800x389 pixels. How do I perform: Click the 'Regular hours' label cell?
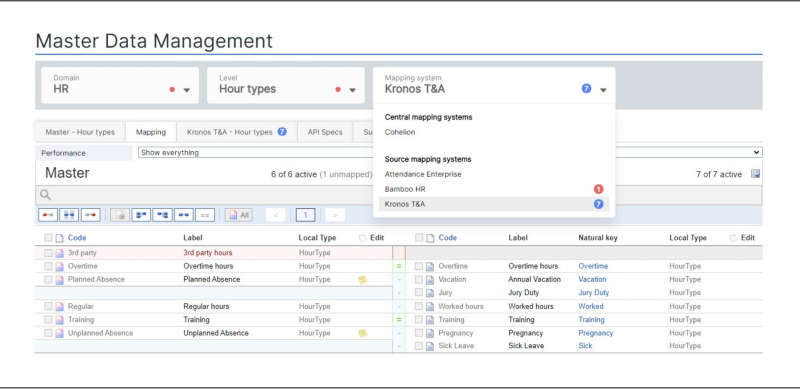tap(206, 306)
